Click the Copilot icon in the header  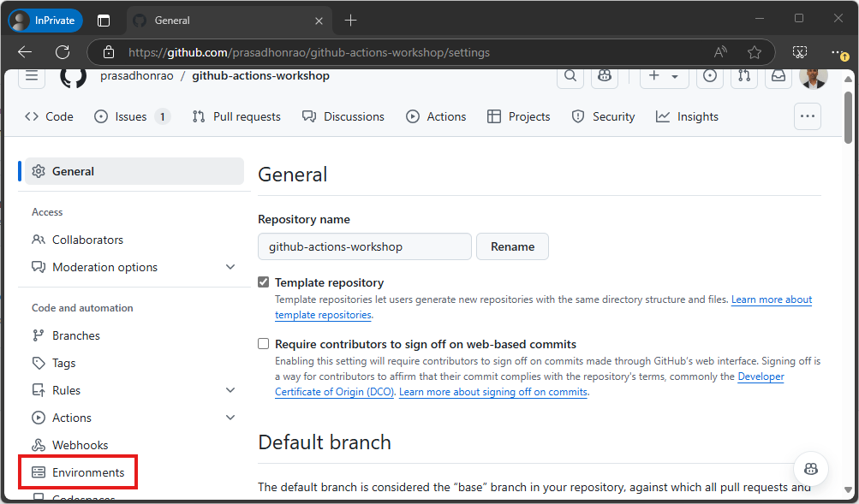coord(604,77)
